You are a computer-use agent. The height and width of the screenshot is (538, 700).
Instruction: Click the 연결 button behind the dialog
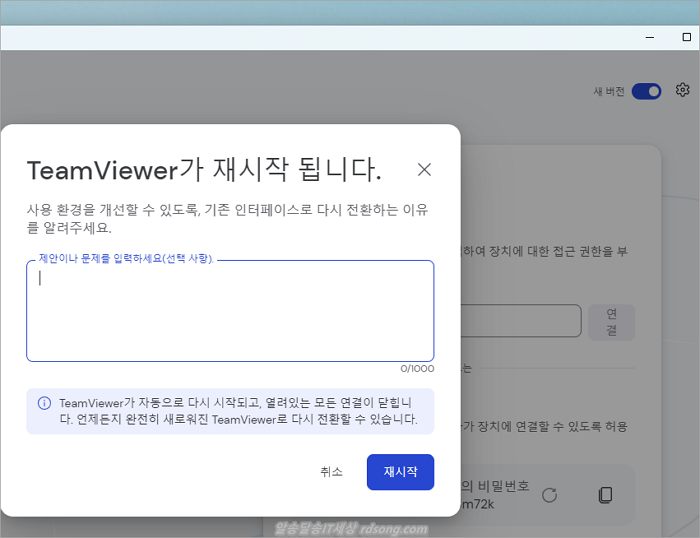(x=611, y=322)
